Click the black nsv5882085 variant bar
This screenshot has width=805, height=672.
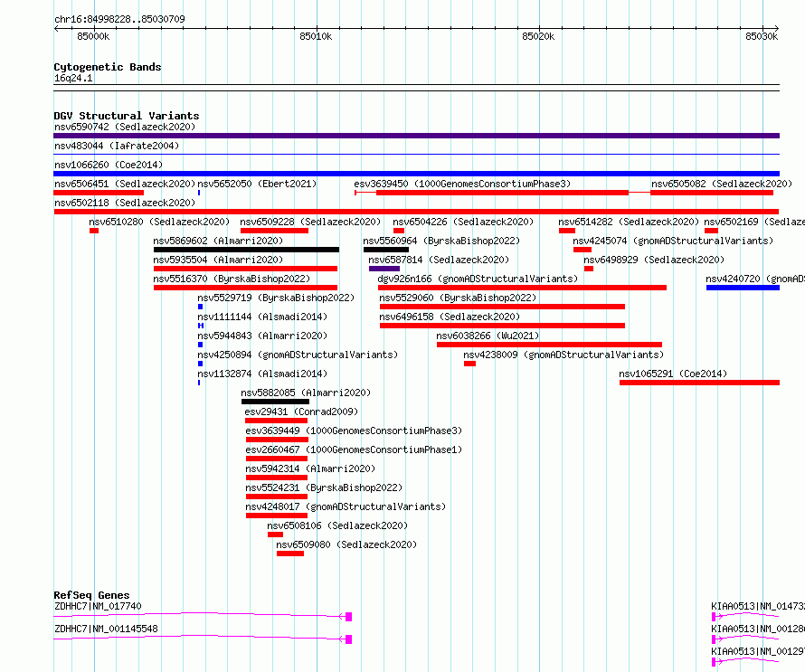tap(275, 402)
